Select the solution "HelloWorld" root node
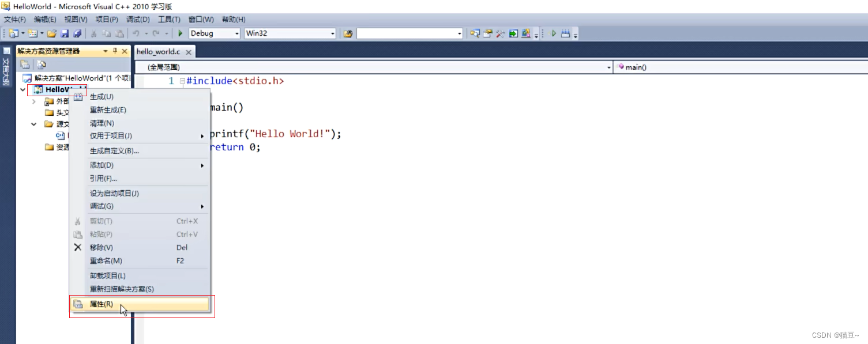Image resolution: width=868 pixels, height=344 pixels. click(76, 78)
